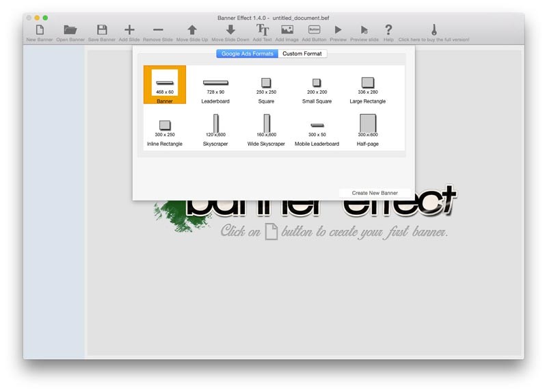
Task: Start the banner Preview playback
Action: [x=338, y=30]
